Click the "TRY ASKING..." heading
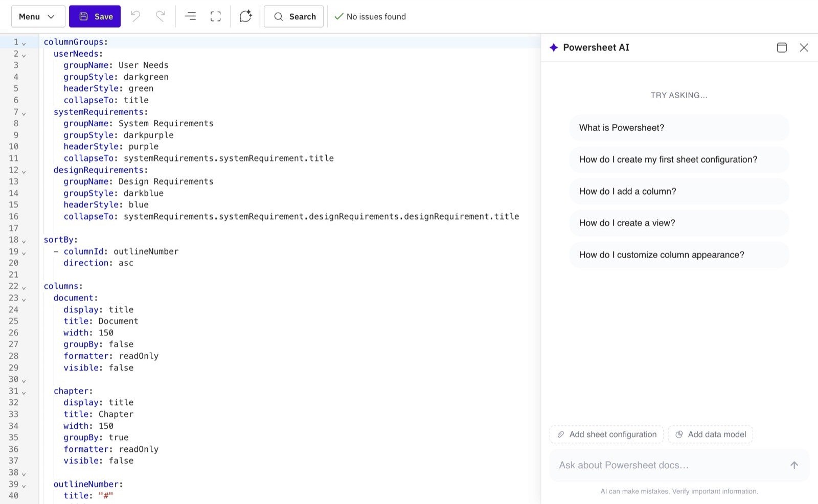818x504 pixels. 679,95
